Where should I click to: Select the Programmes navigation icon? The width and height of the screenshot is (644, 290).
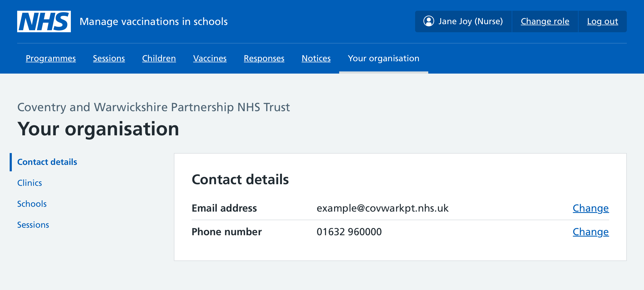click(x=50, y=58)
